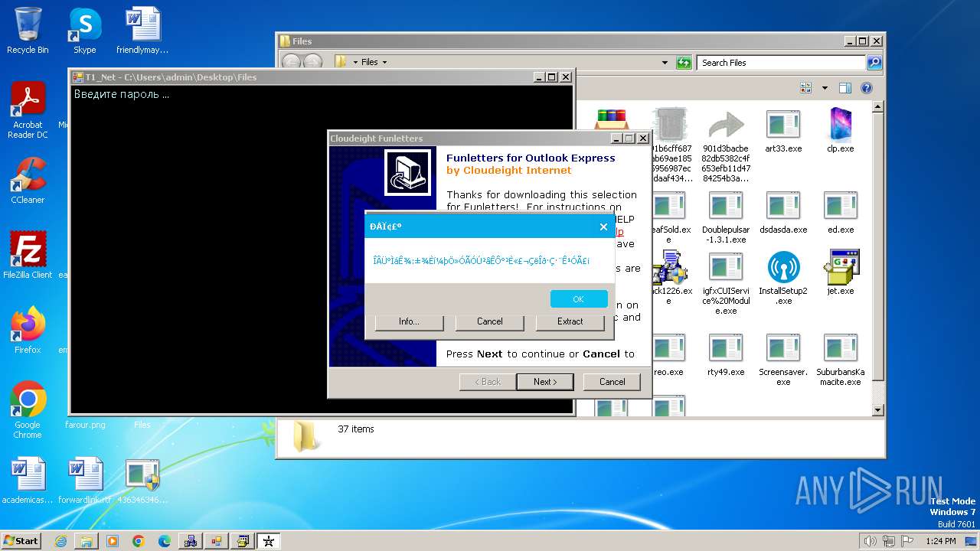Select InstallSetup2.exe file icon
This screenshot has width=980, height=551.
coord(783,278)
